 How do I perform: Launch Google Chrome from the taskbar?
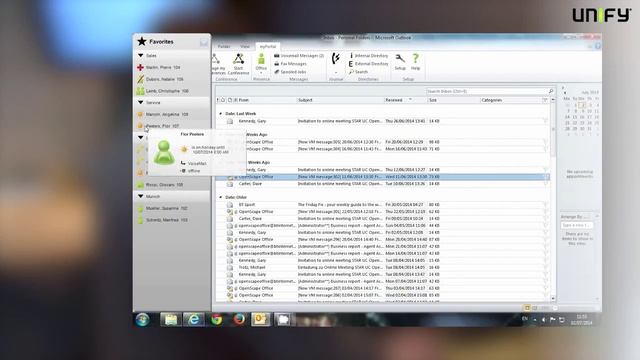point(217,319)
